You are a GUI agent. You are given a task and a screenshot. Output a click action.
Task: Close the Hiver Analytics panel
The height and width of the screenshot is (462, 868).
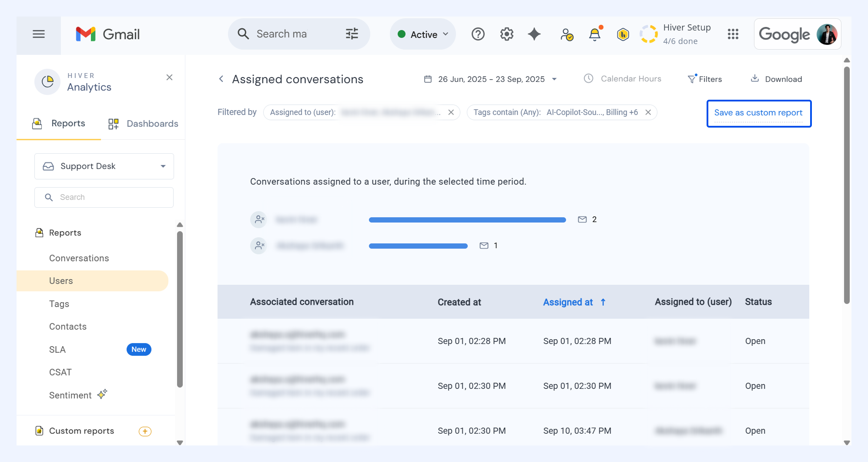(x=170, y=78)
